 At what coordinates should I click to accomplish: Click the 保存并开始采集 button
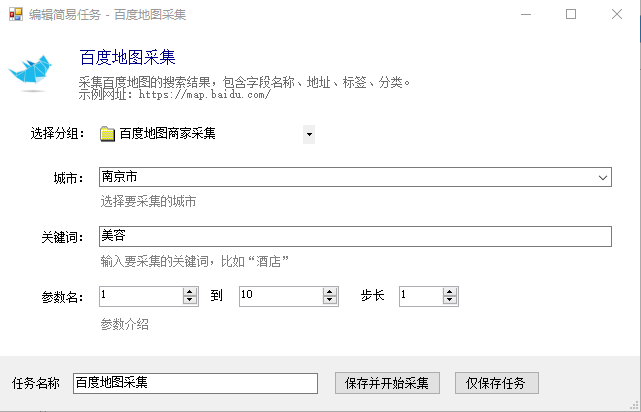click(x=387, y=383)
